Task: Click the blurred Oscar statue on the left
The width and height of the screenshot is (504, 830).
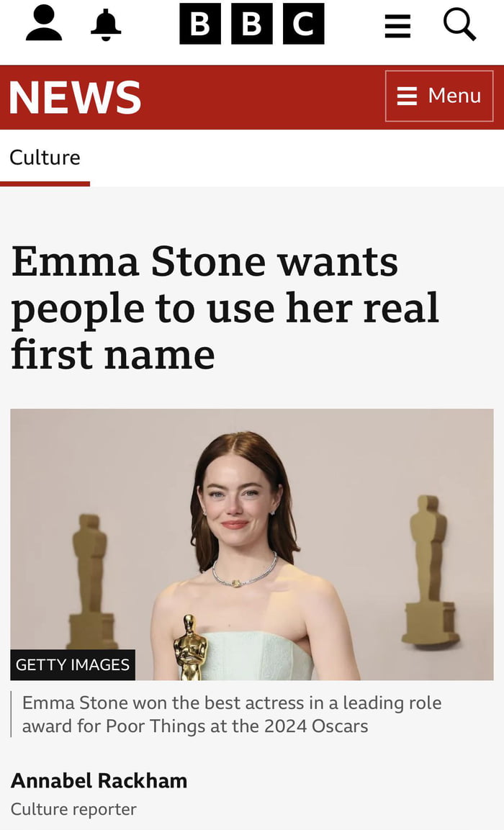Action: coord(91,581)
